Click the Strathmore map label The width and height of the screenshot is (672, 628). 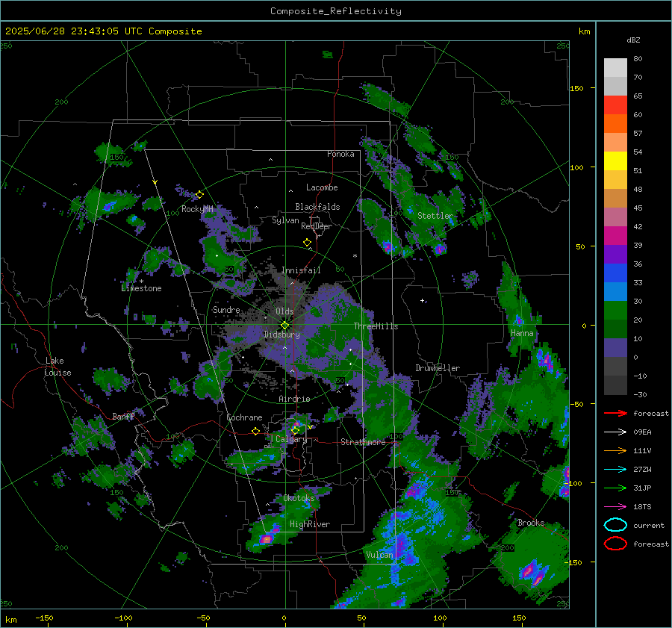click(364, 442)
